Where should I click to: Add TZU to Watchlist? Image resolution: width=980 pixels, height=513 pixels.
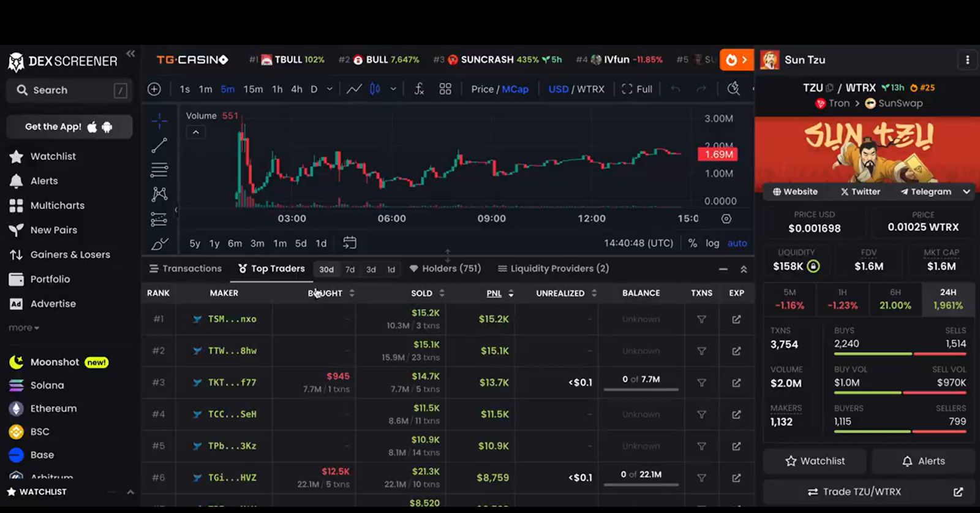pos(815,461)
